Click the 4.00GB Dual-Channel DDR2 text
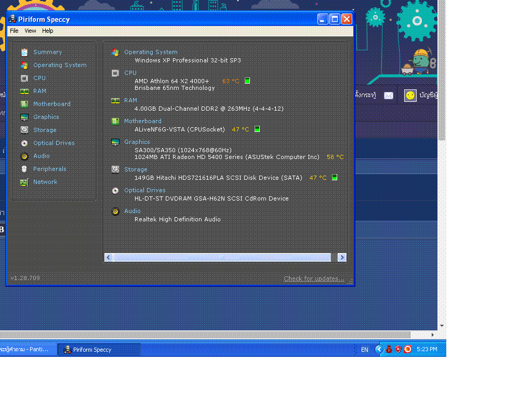 click(209, 109)
